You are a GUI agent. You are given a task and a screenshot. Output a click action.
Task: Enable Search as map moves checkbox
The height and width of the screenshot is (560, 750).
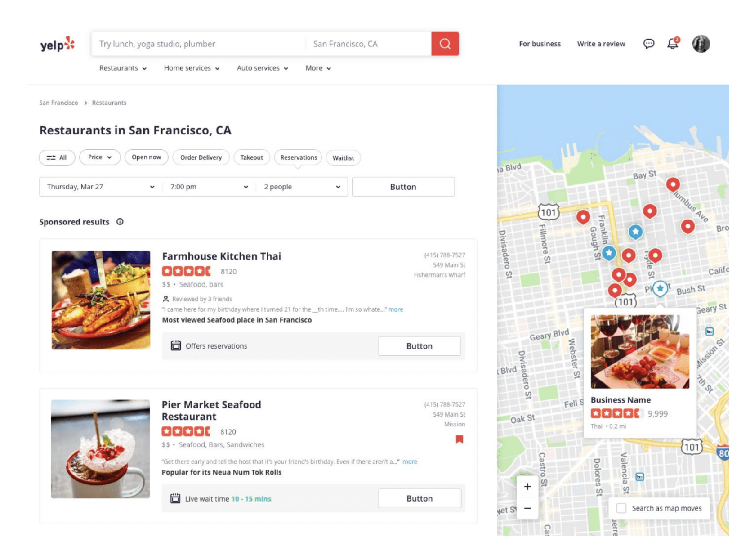[621, 508]
